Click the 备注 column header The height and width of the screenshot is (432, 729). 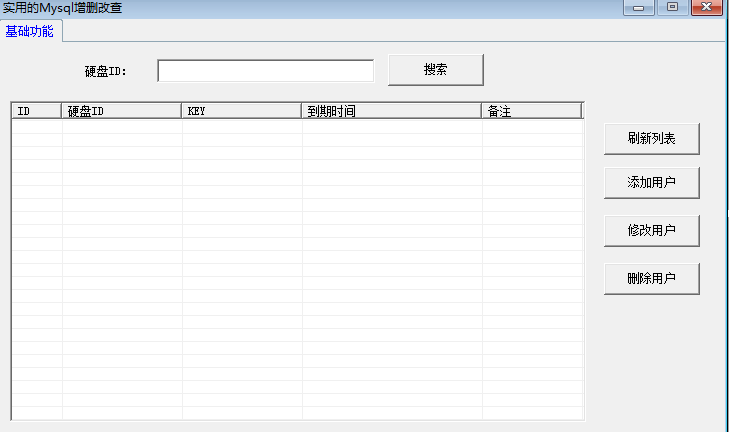pyautogui.click(x=531, y=111)
